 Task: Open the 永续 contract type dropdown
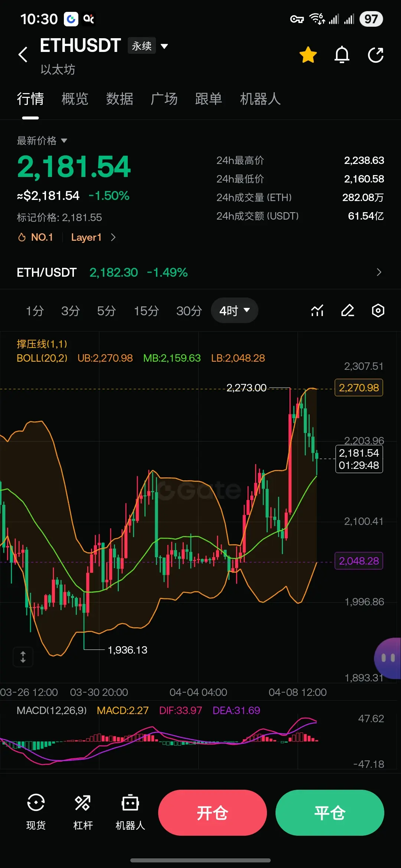pos(148,46)
